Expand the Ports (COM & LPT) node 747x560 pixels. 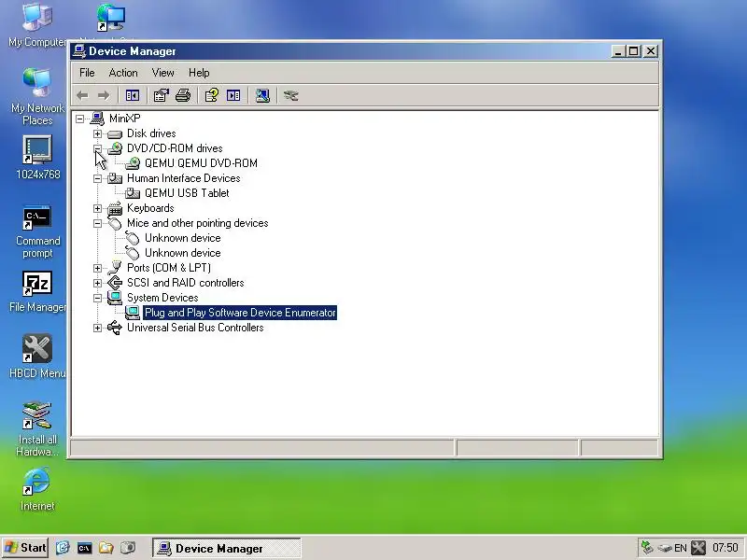[97, 268]
